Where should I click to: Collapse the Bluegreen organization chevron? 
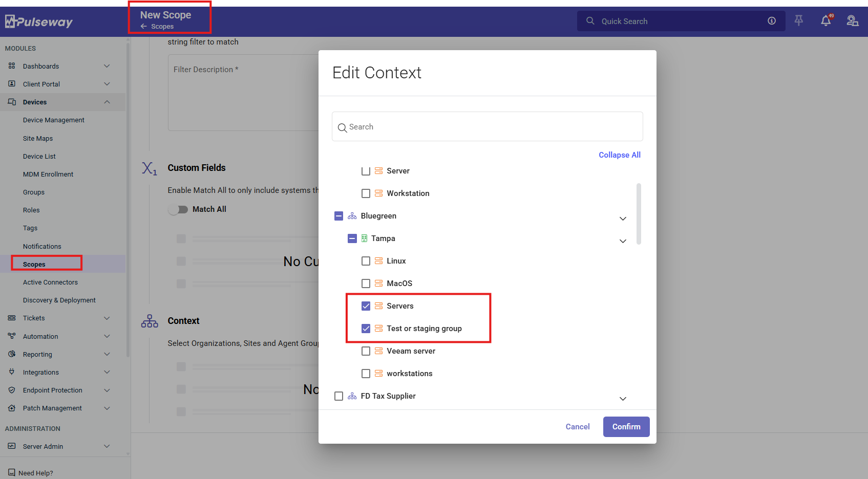(x=623, y=219)
